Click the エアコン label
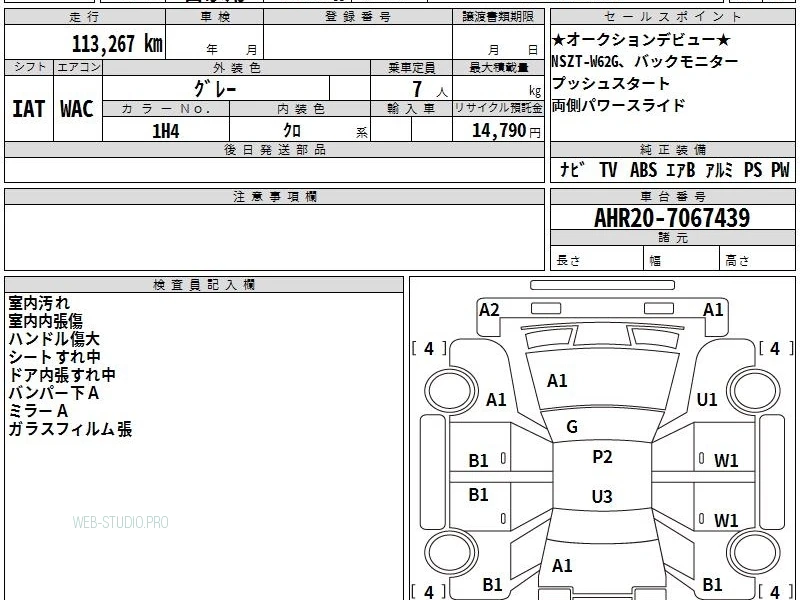This screenshot has width=800, height=600. [79, 67]
